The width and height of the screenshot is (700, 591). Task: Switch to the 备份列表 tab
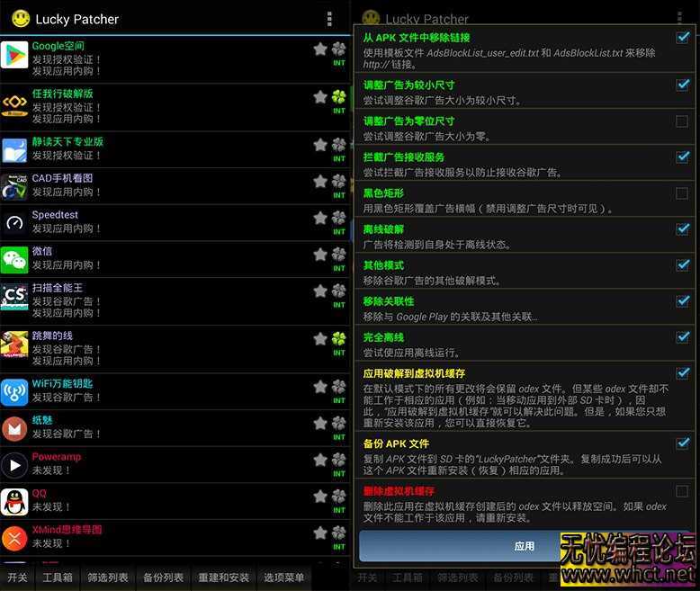tap(163, 578)
